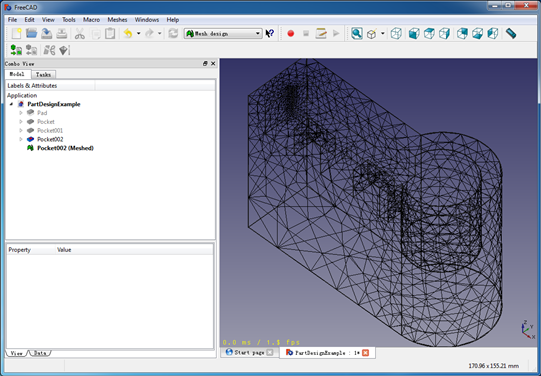541x376 pixels.
Task: Float the Combo View panel
Action: point(205,63)
